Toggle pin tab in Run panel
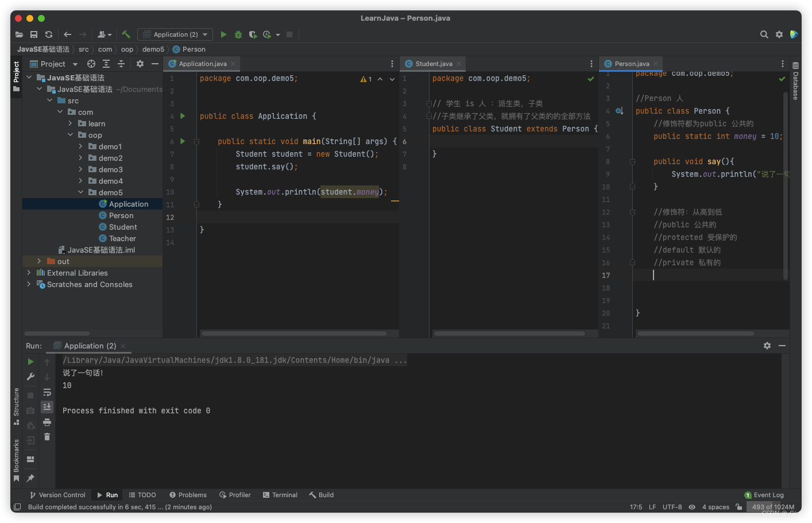 coord(30,478)
